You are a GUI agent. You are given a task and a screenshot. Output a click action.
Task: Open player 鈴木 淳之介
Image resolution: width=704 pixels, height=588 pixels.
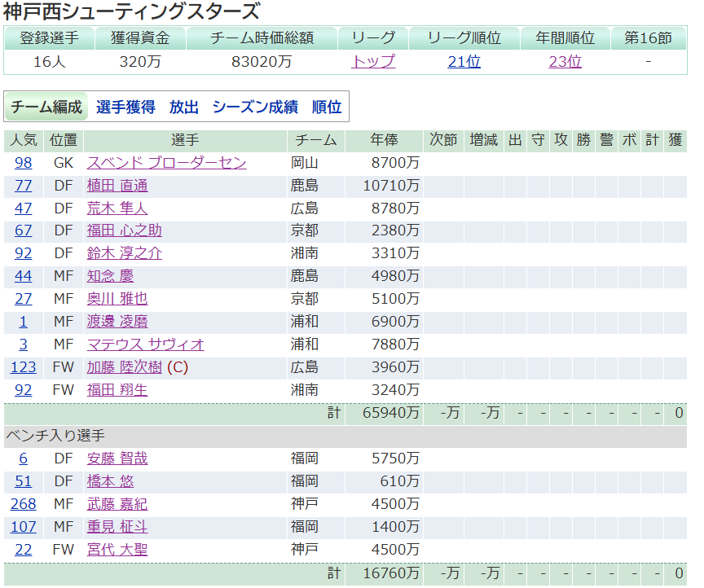point(125,253)
